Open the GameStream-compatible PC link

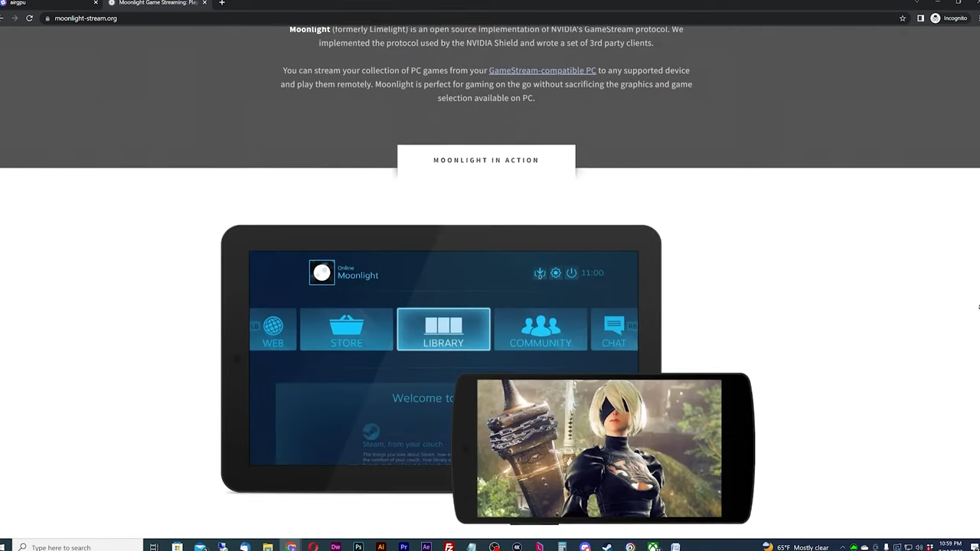tap(542, 70)
